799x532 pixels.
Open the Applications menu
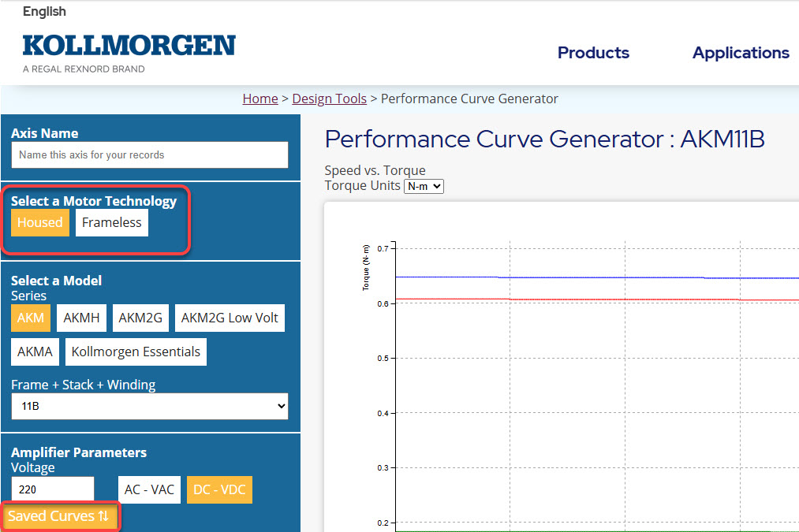(741, 53)
